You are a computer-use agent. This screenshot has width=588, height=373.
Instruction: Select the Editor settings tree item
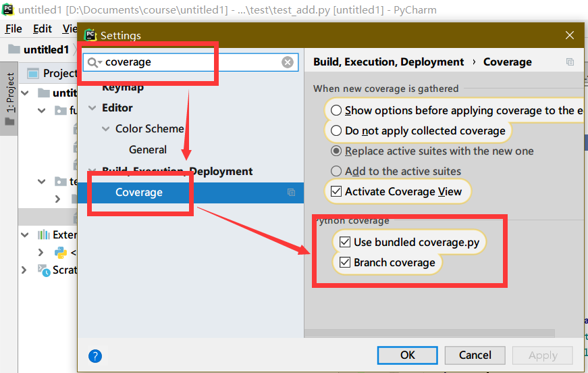117,108
